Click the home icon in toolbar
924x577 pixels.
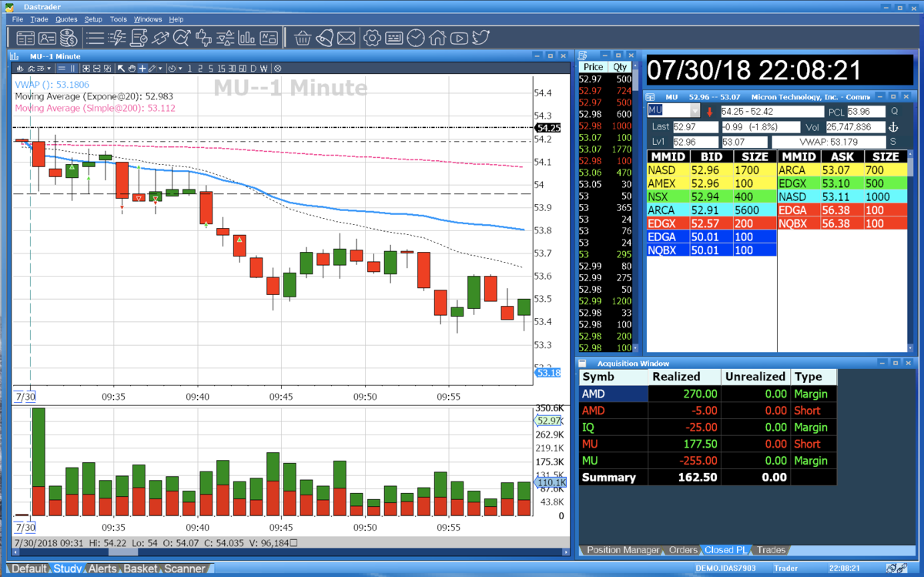437,37
